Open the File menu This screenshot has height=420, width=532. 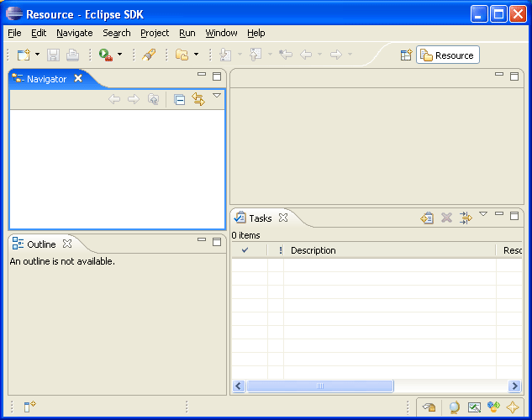tap(14, 34)
